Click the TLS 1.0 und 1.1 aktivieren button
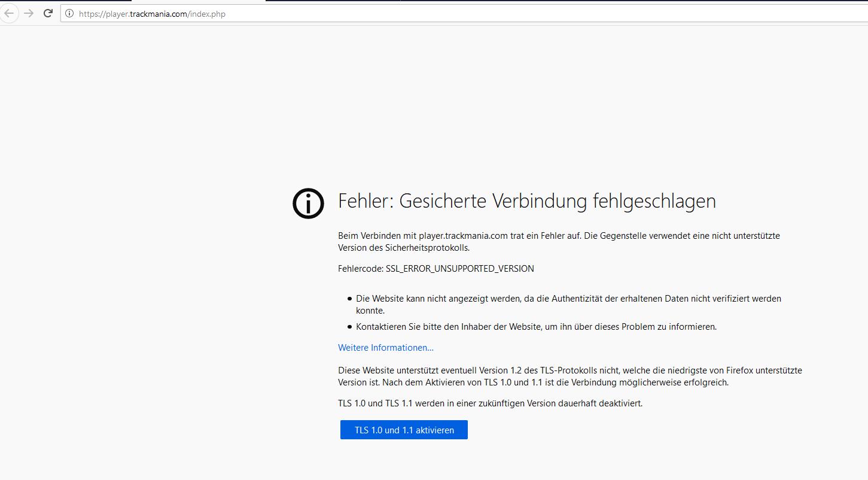This screenshot has width=868, height=480. [x=404, y=430]
